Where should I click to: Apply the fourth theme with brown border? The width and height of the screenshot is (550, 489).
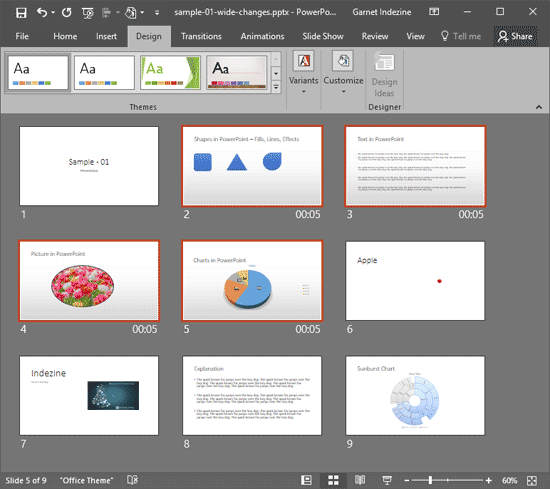pyautogui.click(x=237, y=73)
